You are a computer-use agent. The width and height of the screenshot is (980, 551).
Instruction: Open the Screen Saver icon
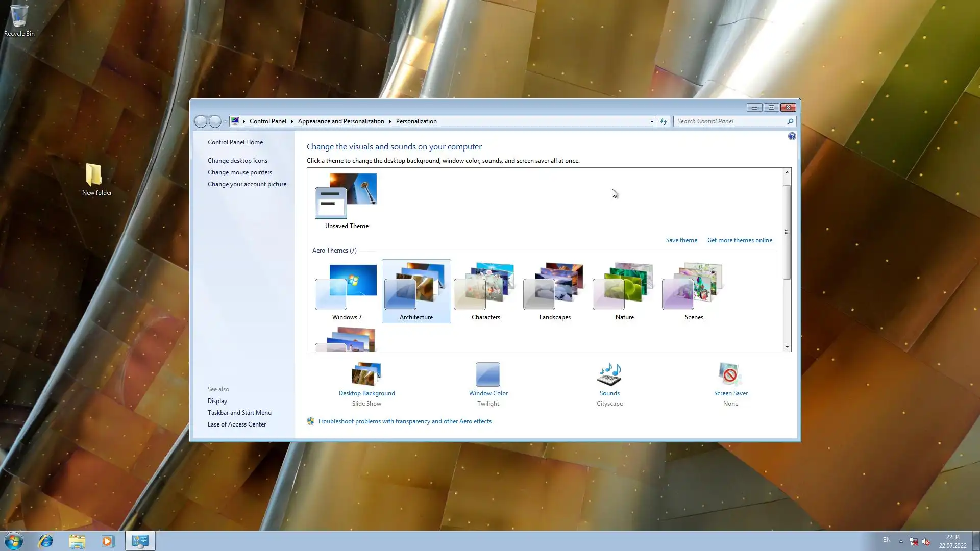[730, 375]
